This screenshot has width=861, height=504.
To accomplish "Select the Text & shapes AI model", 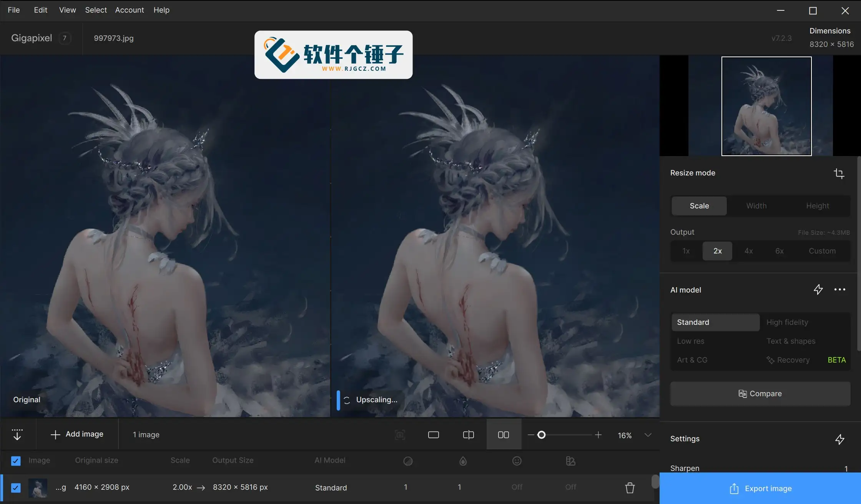I will (805, 341).
